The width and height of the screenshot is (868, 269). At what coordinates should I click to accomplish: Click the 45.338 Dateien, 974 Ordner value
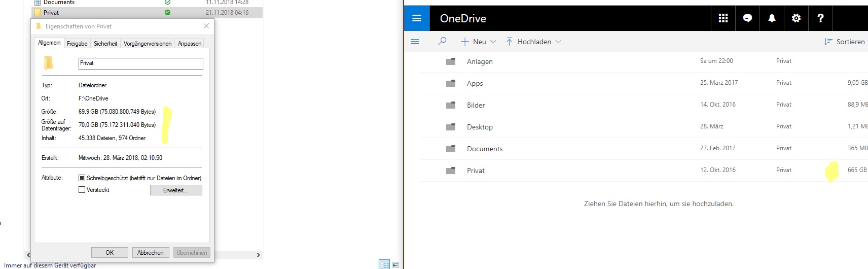[x=112, y=138]
